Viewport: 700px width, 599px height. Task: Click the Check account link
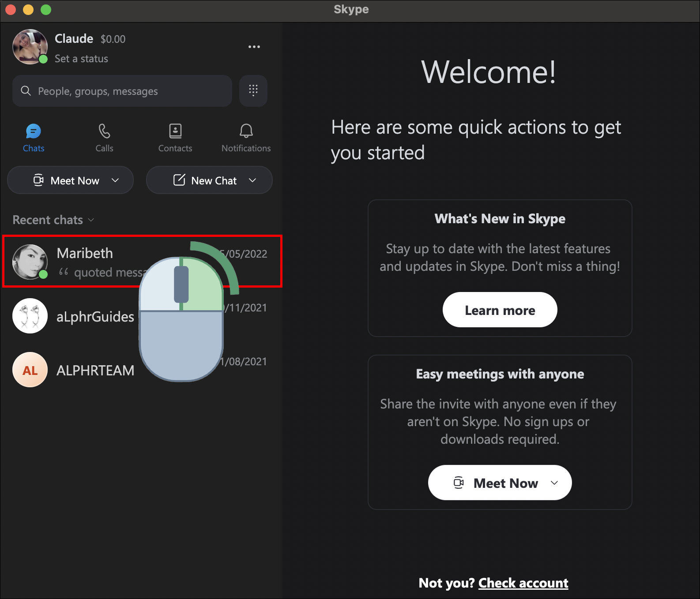[x=523, y=583]
